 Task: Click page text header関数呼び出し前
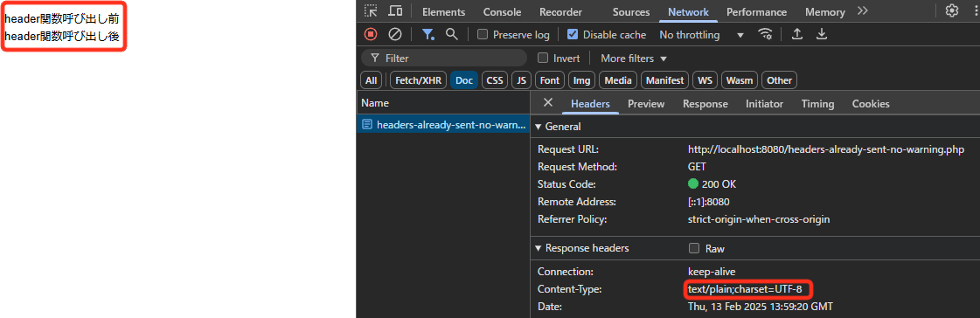point(61,18)
